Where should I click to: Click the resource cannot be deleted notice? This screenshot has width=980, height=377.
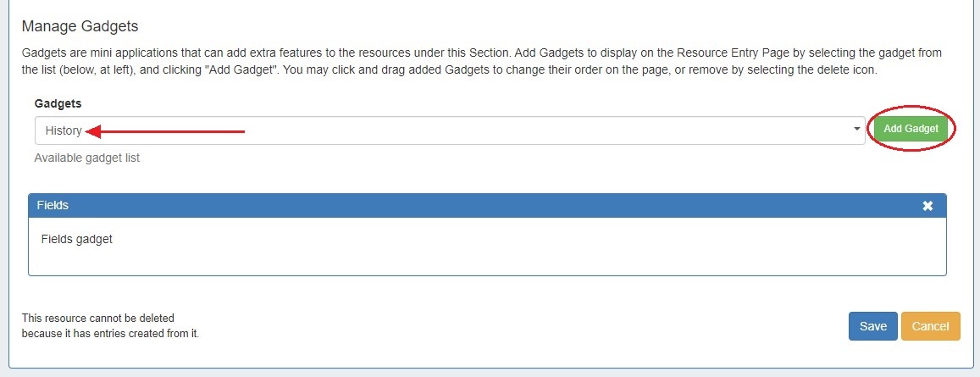pyautogui.click(x=110, y=325)
